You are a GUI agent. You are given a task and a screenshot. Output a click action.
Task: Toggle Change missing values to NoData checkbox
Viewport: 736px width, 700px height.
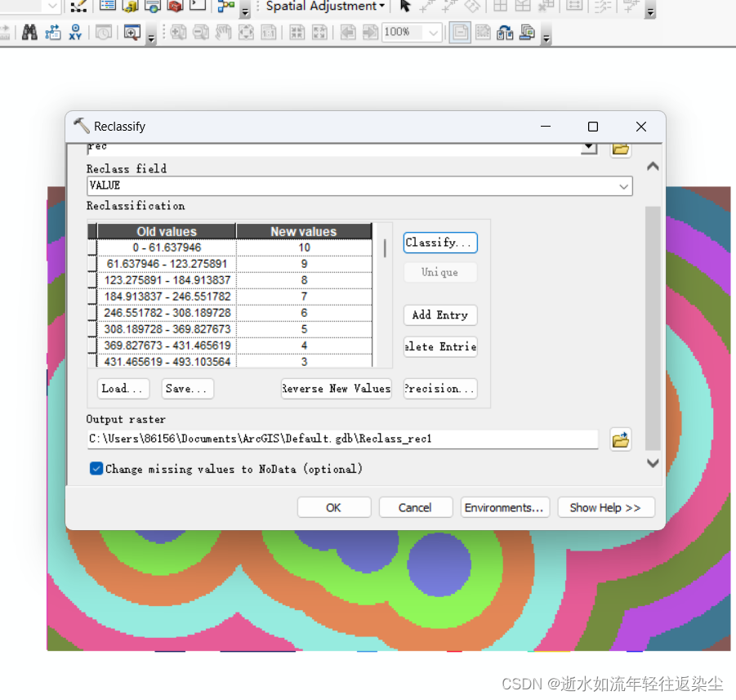tap(96, 469)
